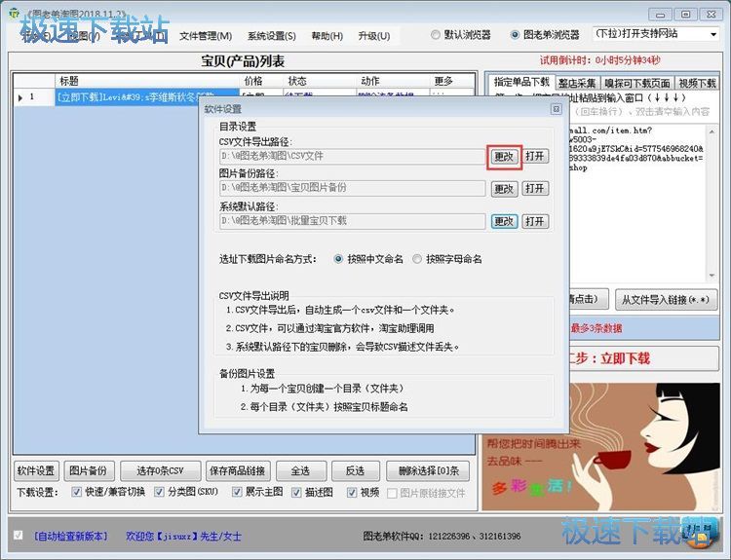Open 系统设置(S) menu
The height and width of the screenshot is (560, 731).
tap(271, 36)
